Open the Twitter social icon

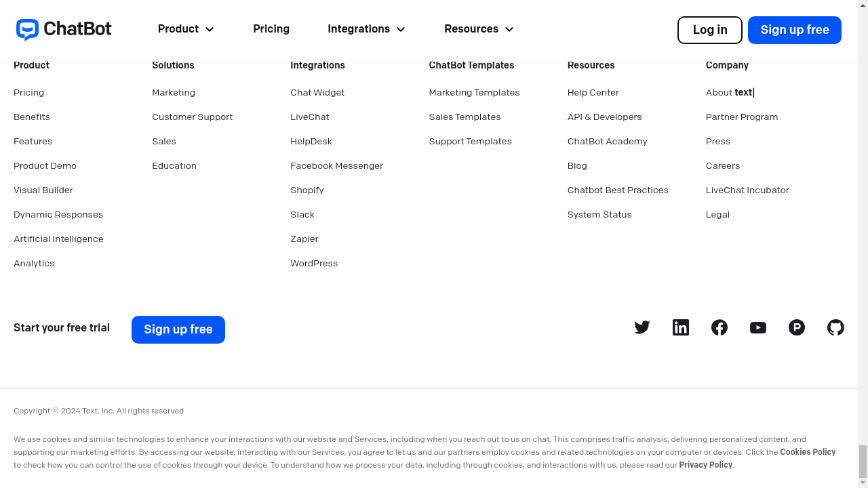(x=642, y=328)
